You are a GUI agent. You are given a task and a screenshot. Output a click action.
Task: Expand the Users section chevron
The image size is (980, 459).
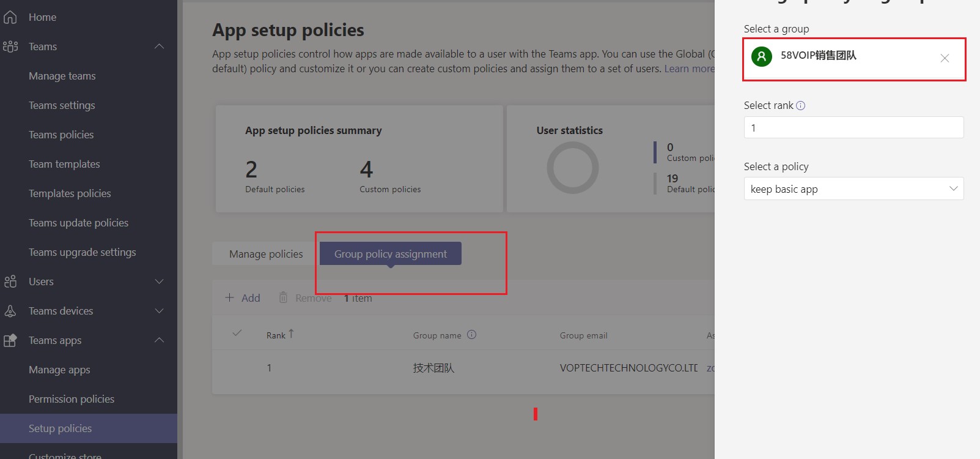point(160,282)
